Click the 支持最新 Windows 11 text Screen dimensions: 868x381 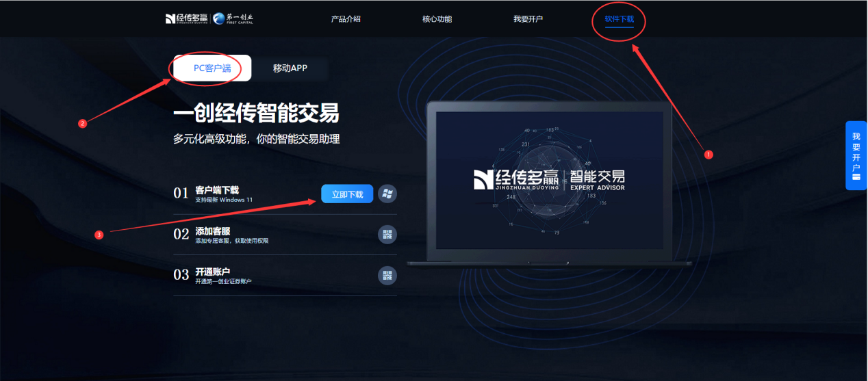point(224,200)
